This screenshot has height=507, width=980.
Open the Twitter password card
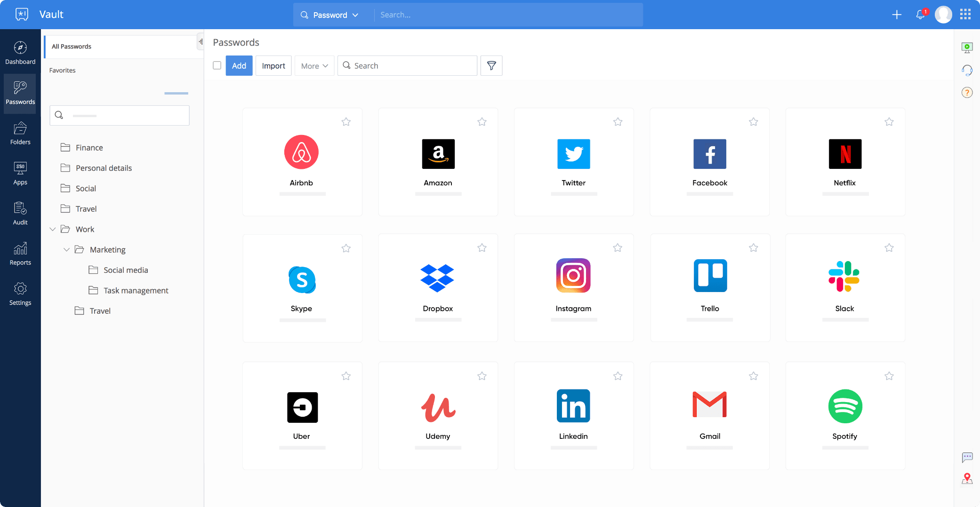tap(574, 162)
